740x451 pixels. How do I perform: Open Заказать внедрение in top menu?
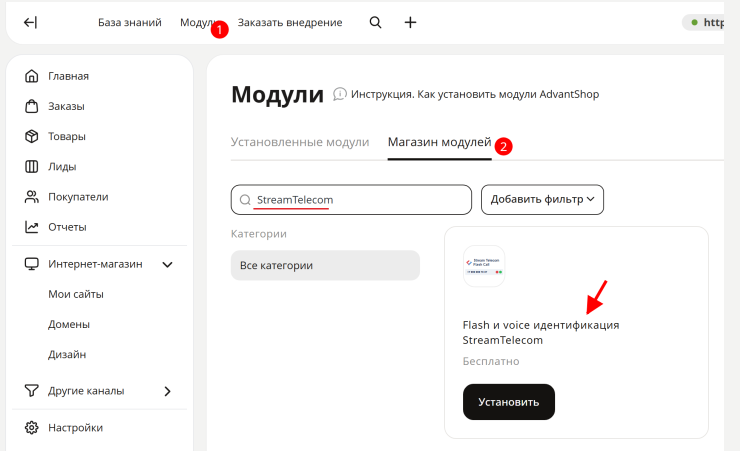pyautogui.click(x=290, y=22)
